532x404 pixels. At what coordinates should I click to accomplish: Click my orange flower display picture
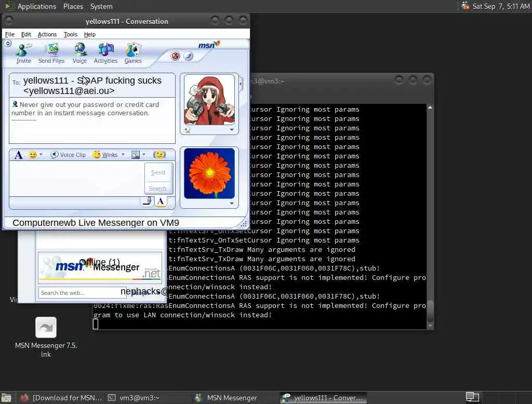pos(209,173)
